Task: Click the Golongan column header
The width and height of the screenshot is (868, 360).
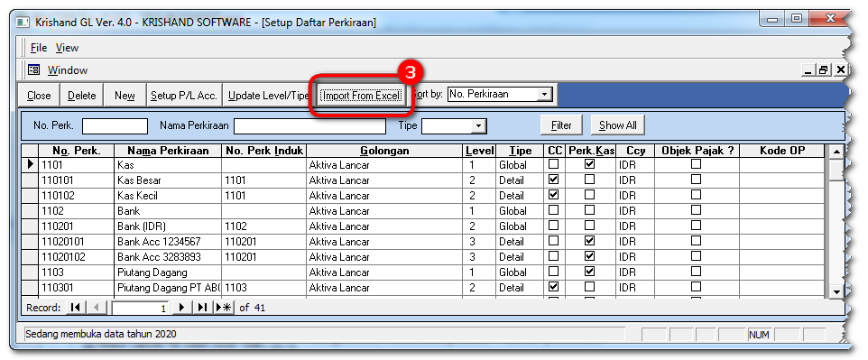Action: (x=384, y=151)
